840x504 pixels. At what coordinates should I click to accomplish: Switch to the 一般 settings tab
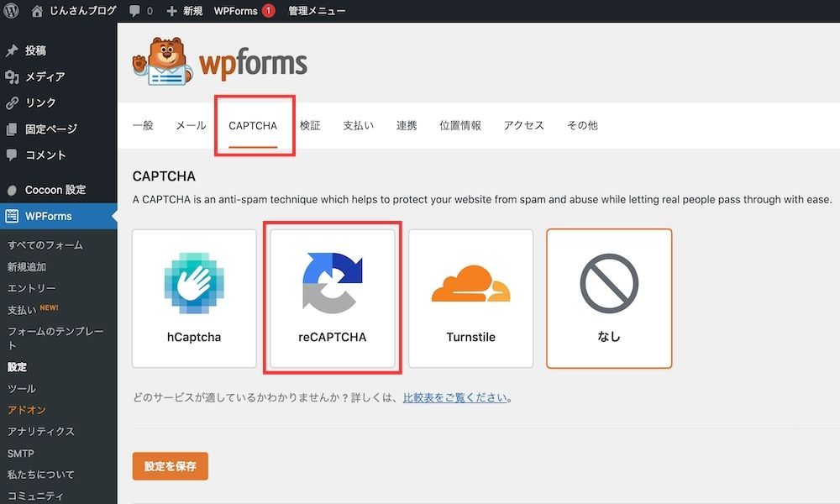pos(143,125)
